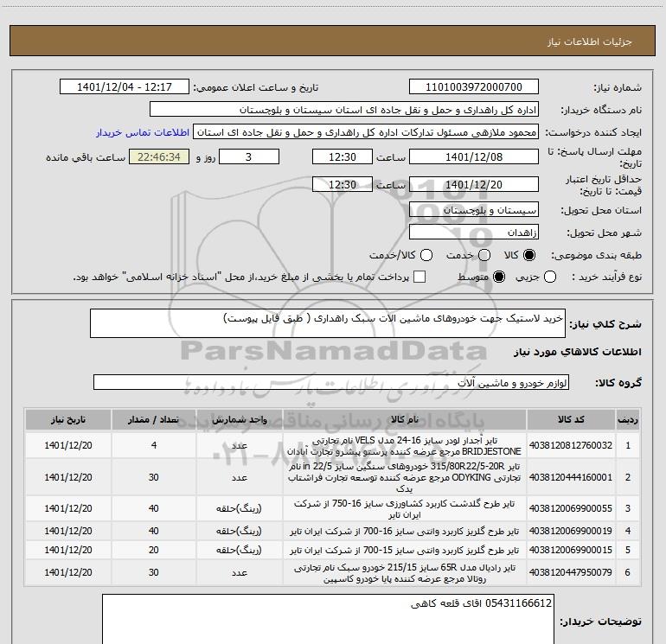Viewport: 666px width, 644px height.
Task: Click column header ردیف
Action: [x=627, y=420]
